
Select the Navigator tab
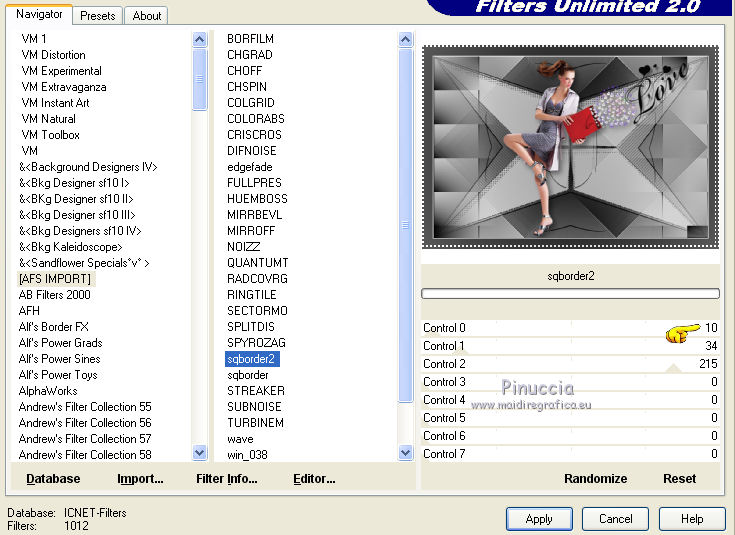[39, 14]
